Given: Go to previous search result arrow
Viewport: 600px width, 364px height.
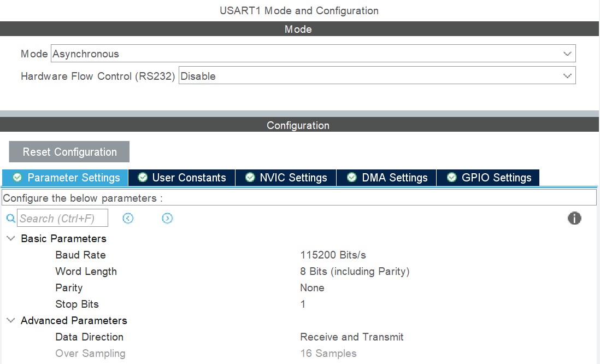Looking at the screenshot, I should (x=128, y=219).
